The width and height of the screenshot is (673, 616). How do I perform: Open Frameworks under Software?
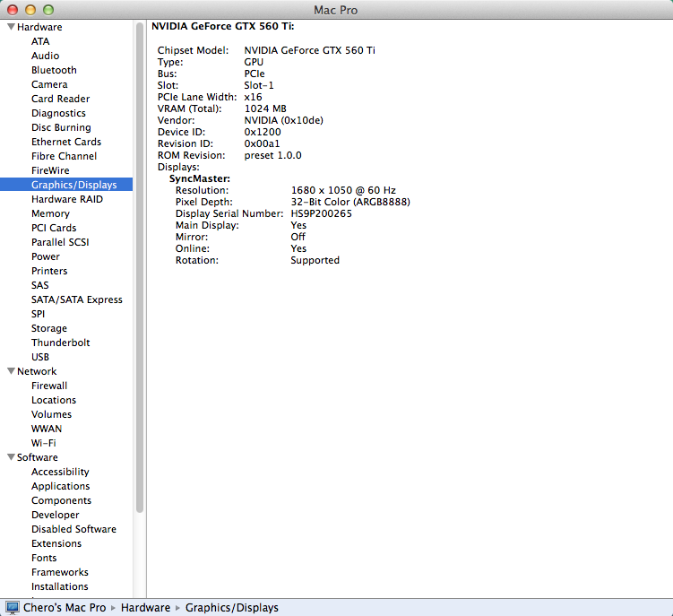pos(60,572)
